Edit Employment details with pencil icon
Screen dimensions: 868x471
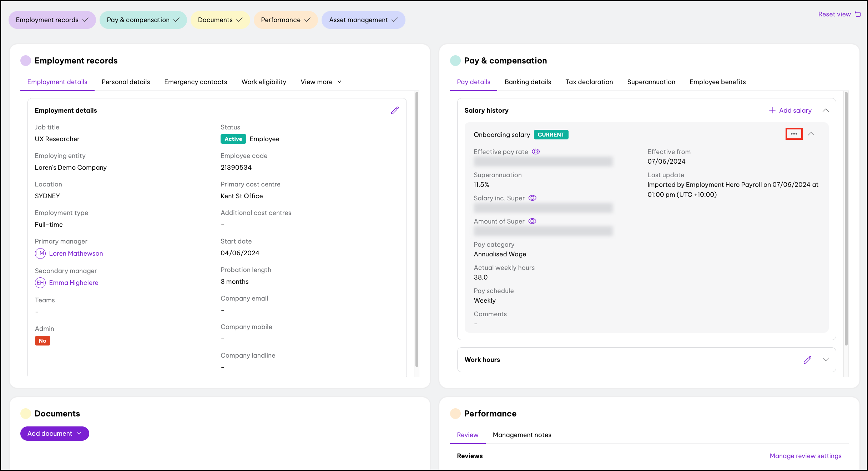[395, 111]
